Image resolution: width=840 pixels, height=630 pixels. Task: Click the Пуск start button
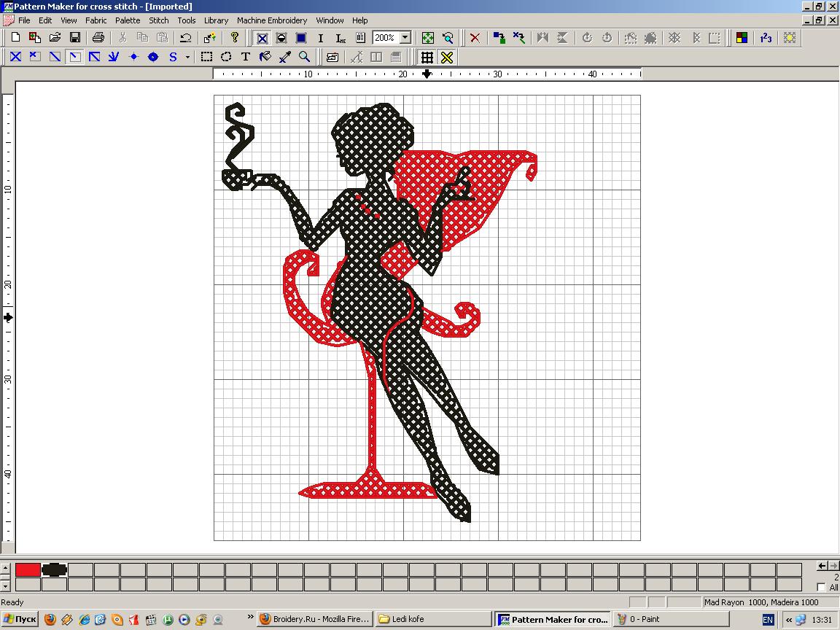pos(20,619)
